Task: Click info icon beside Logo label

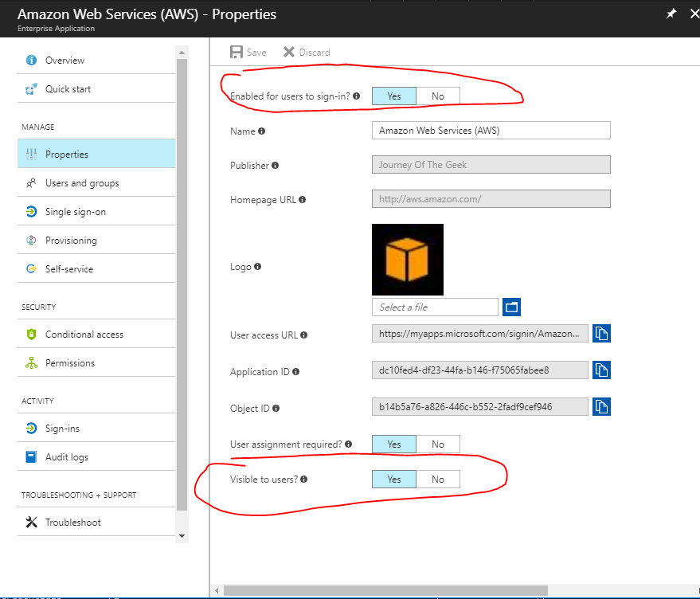Action: click(x=257, y=267)
